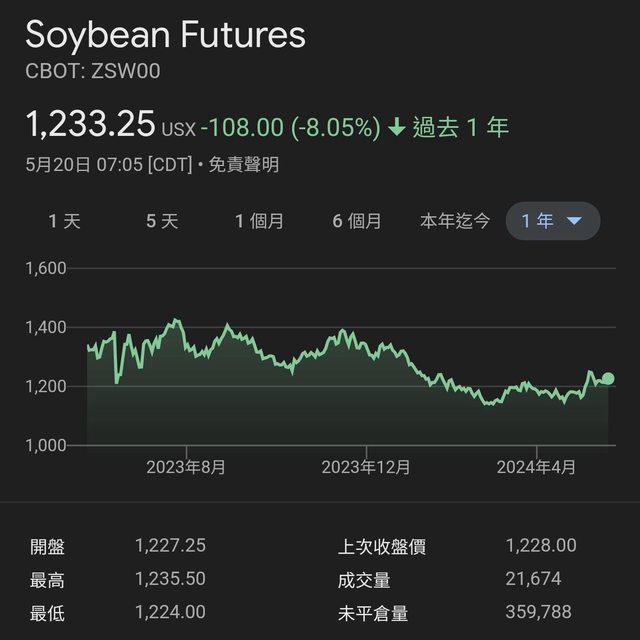Click the 成交量 volume value 21,674
The width and height of the screenshot is (640, 640).
pyautogui.click(x=533, y=579)
